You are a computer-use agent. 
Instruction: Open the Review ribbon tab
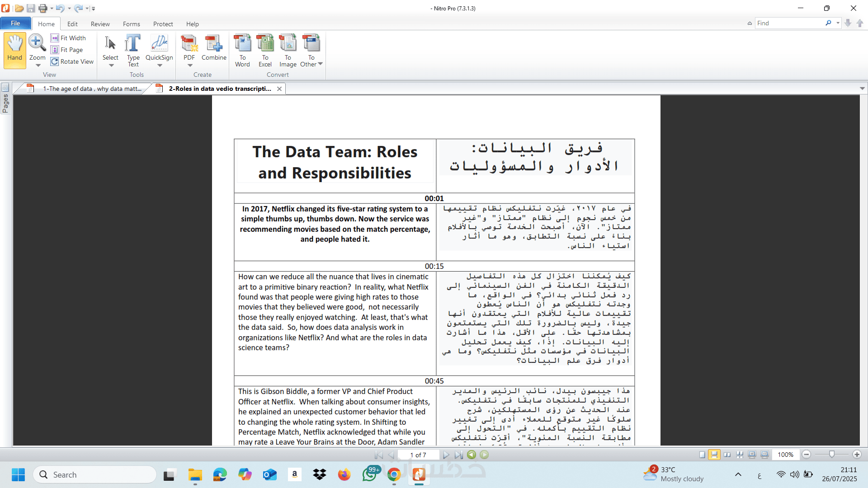tap(100, 24)
